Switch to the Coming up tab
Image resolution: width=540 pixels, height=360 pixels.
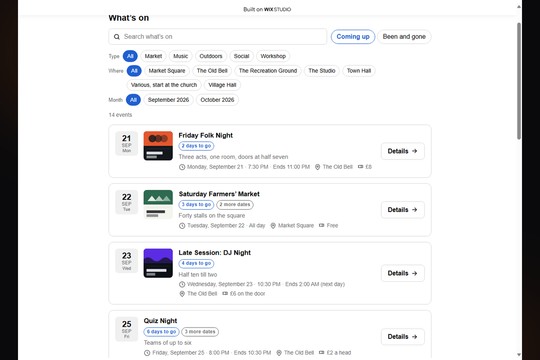[x=353, y=37]
